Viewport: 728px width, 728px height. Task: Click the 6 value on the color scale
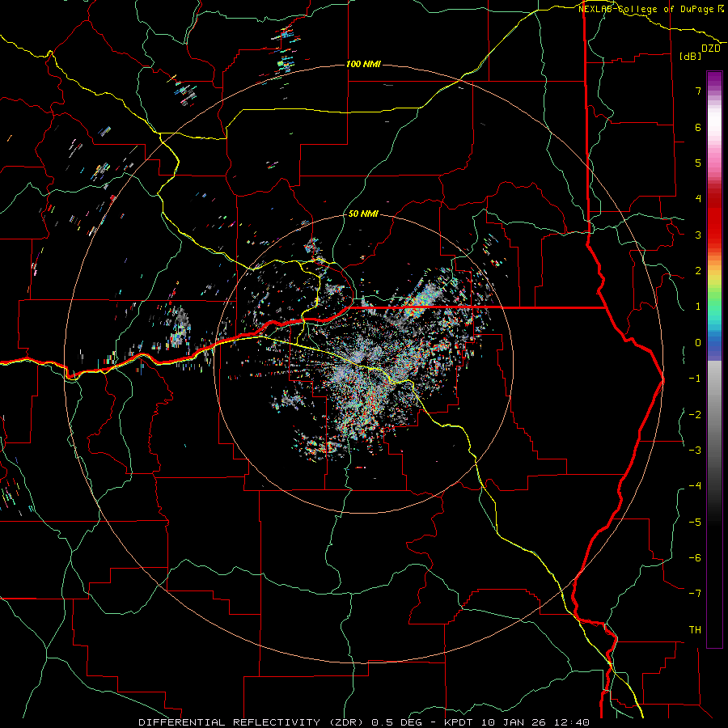[x=698, y=127]
